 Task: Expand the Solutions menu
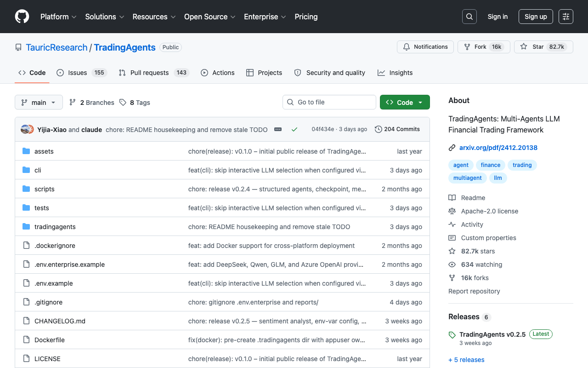[105, 17]
